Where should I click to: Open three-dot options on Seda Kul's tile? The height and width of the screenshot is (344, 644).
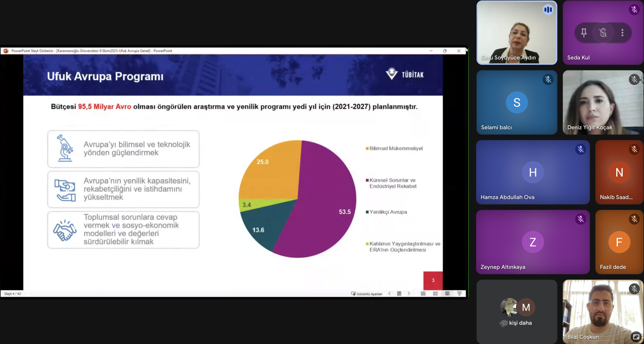(x=622, y=33)
